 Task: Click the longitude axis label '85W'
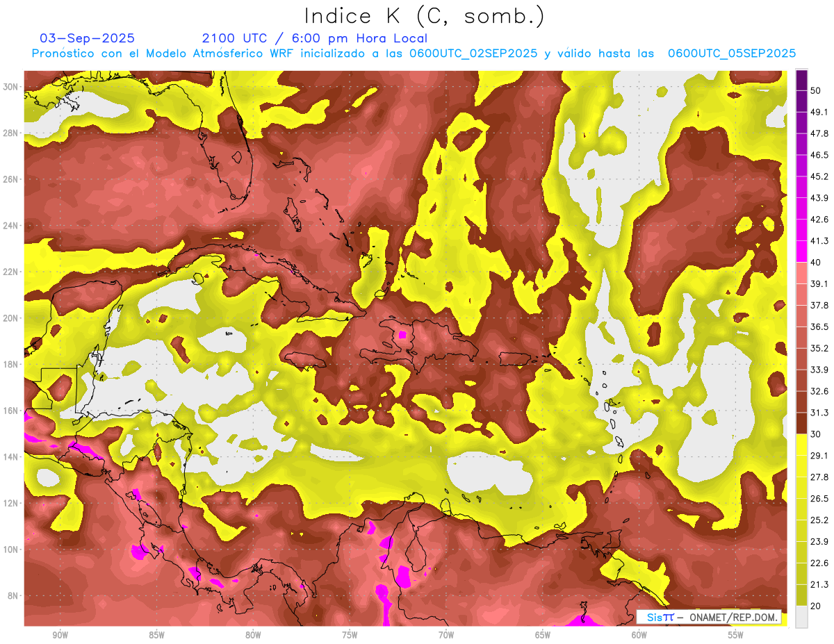[x=156, y=635]
